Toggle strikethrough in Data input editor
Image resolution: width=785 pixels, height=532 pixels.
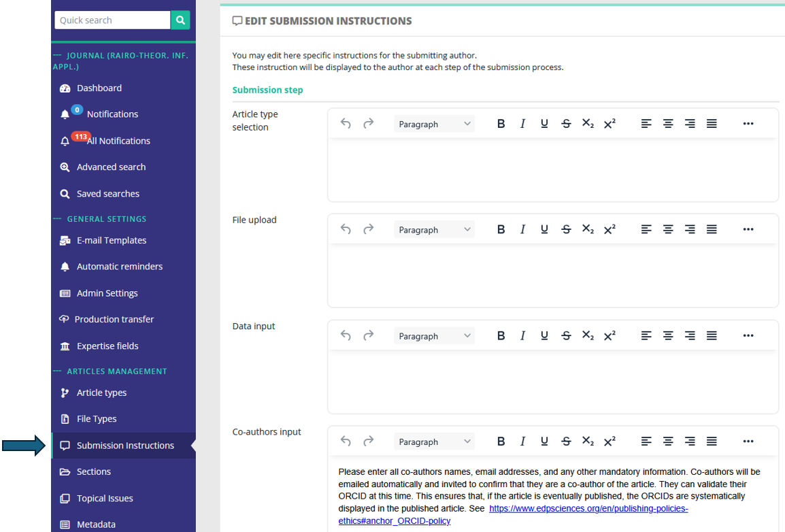pos(566,335)
